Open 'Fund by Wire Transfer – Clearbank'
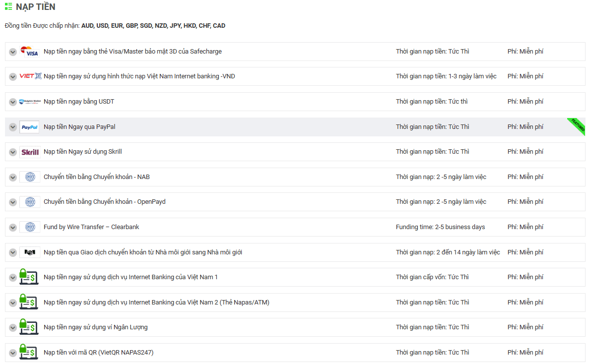The height and width of the screenshot is (364, 589). (x=91, y=227)
